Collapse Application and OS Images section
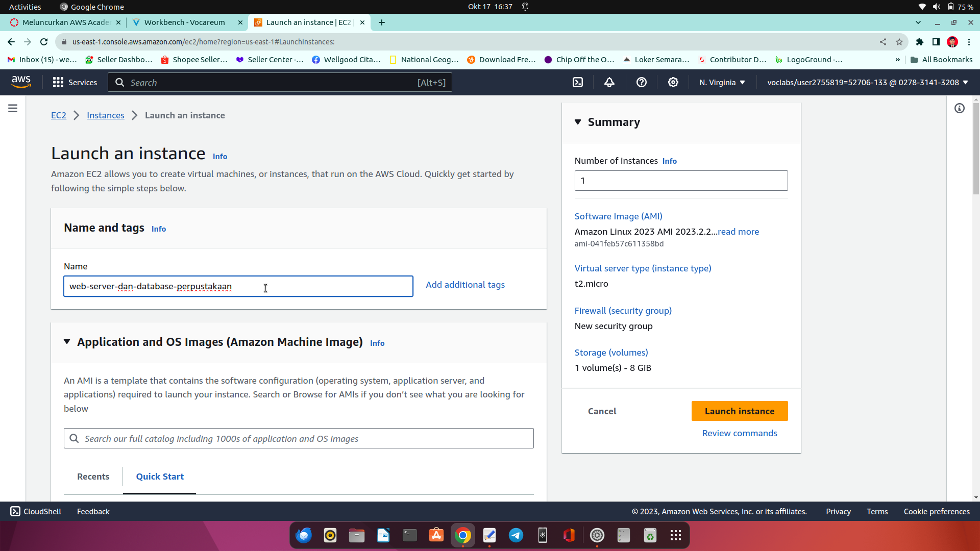The width and height of the screenshot is (980, 551). [67, 342]
